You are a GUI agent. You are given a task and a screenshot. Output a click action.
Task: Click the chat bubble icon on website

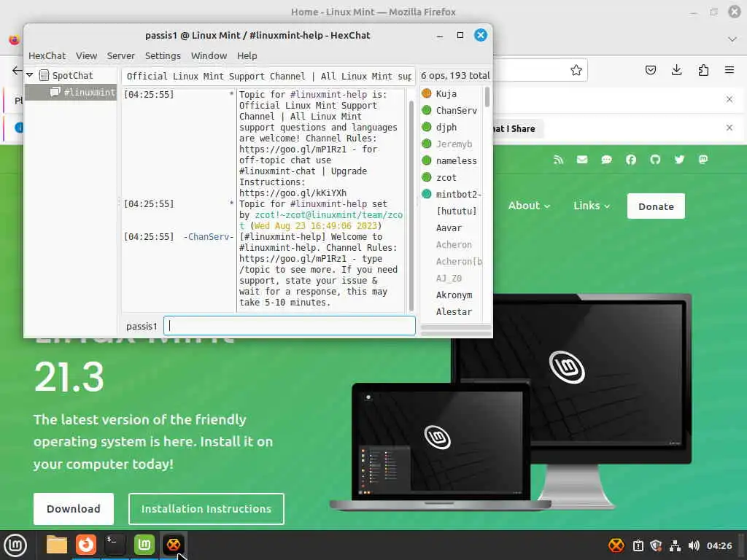tap(606, 160)
